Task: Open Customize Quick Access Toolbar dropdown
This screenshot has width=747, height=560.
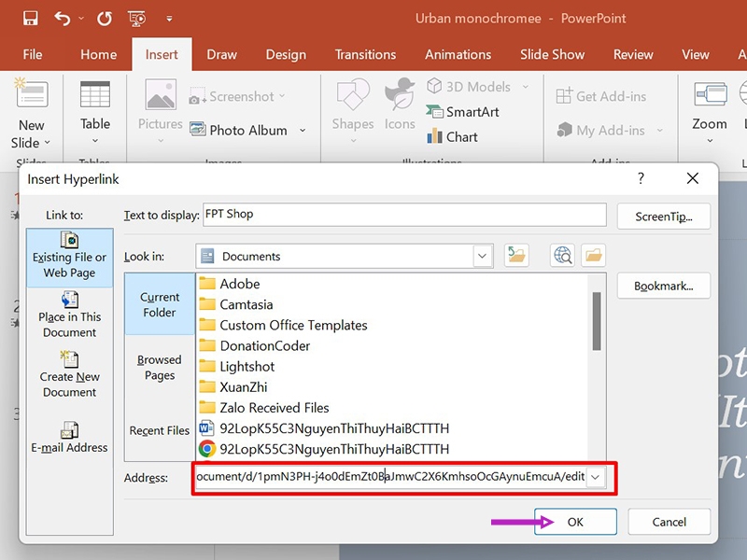Action: tap(169, 19)
